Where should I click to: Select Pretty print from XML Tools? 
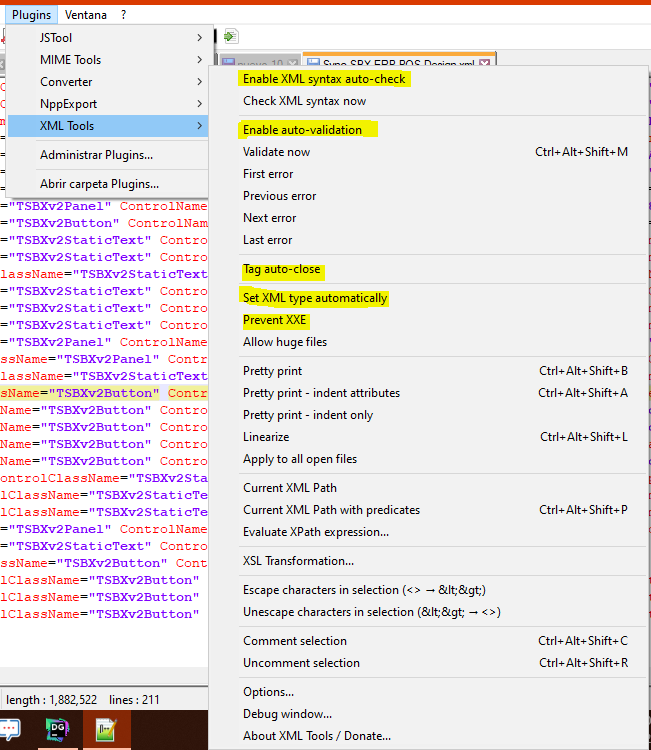(x=272, y=371)
